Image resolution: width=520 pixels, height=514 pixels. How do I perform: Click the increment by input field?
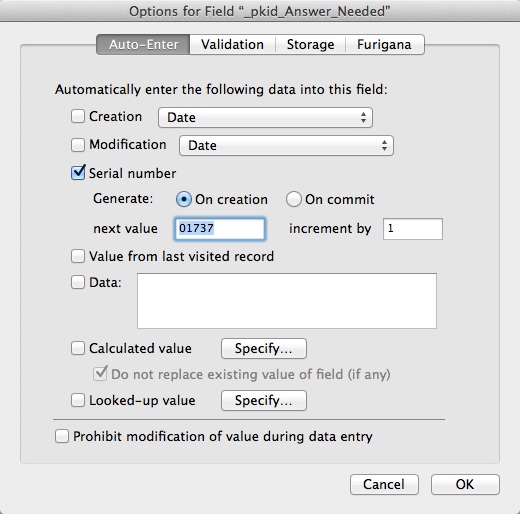[x=413, y=229]
